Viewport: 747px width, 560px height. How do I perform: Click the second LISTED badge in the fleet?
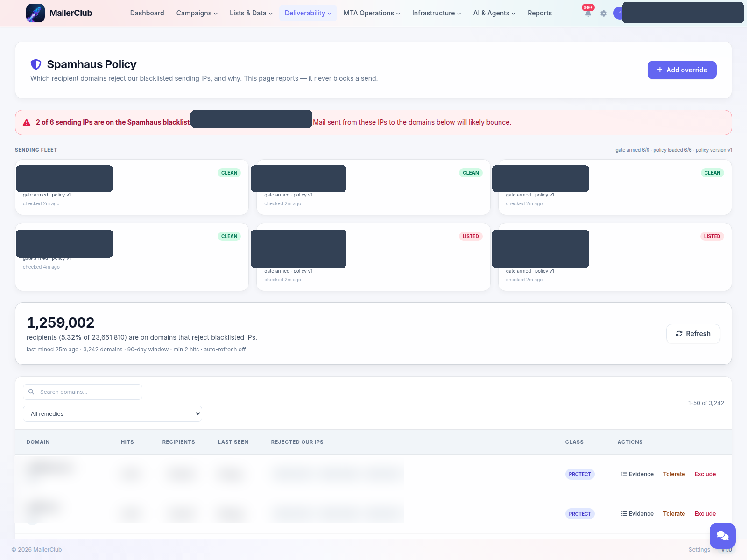click(712, 236)
